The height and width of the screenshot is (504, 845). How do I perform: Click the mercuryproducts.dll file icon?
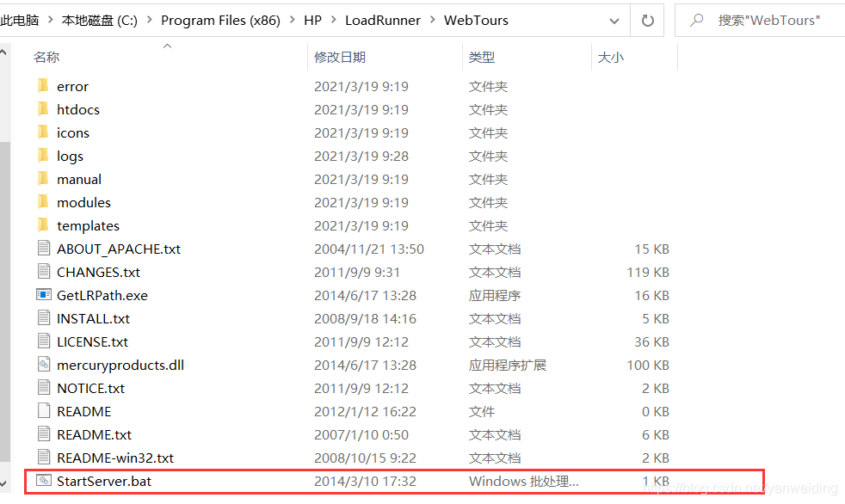tap(44, 364)
